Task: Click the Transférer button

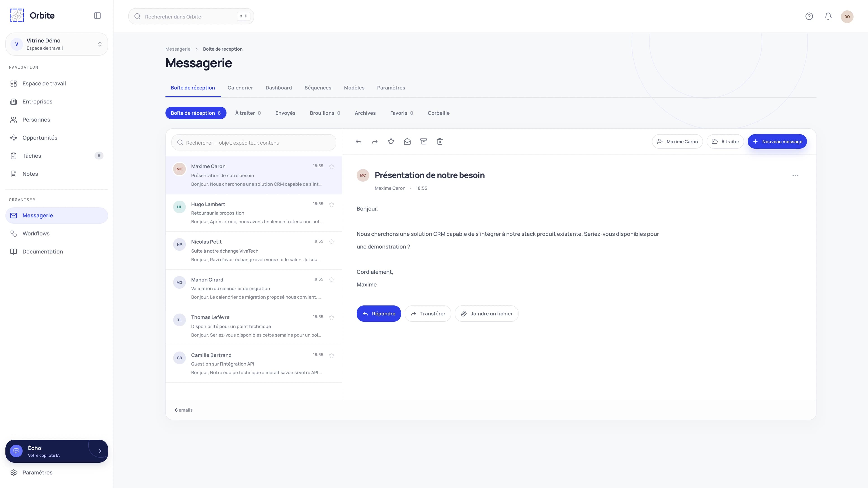Action: click(428, 314)
